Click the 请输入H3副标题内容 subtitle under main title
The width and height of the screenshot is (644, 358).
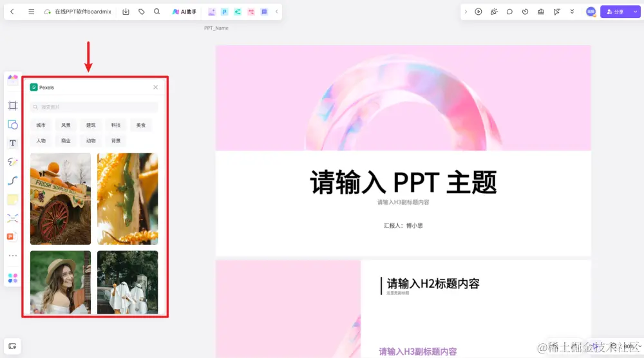[403, 202]
